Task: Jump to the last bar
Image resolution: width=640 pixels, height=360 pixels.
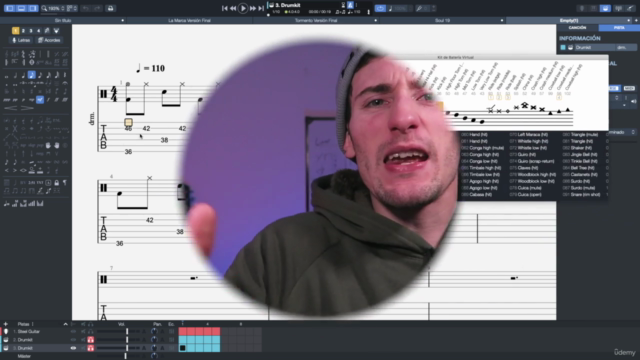Action: pos(261,8)
